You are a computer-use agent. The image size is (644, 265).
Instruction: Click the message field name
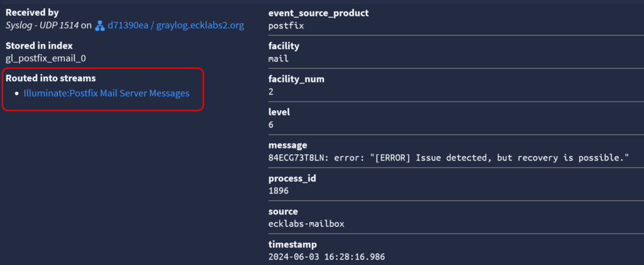click(287, 145)
